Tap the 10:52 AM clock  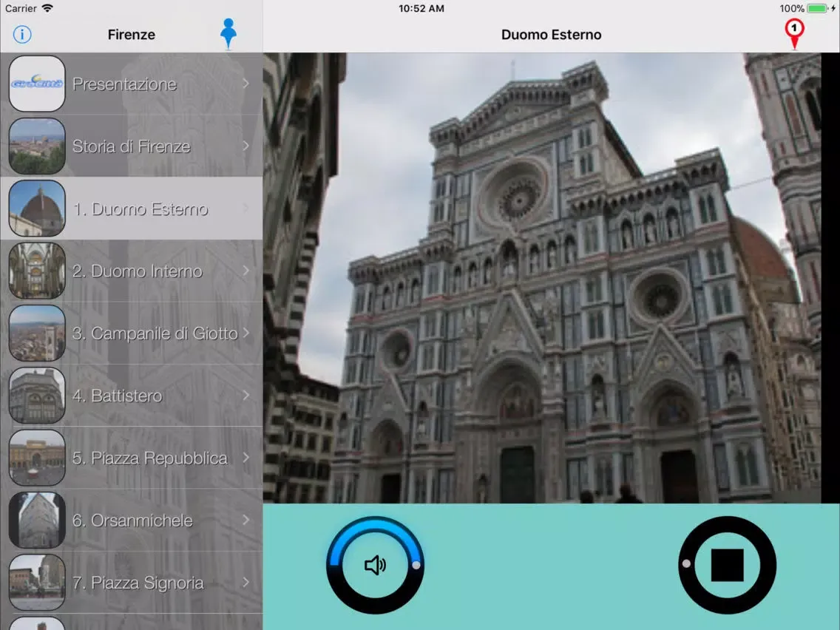pyautogui.click(x=421, y=9)
